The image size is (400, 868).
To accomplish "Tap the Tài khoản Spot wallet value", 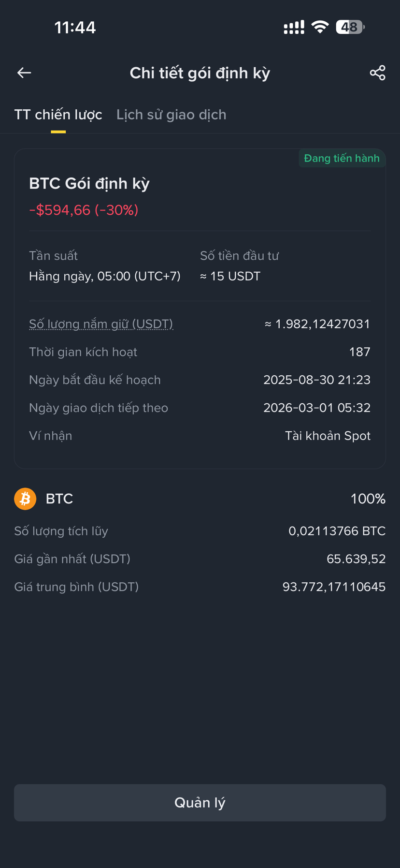I will click(328, 436).
